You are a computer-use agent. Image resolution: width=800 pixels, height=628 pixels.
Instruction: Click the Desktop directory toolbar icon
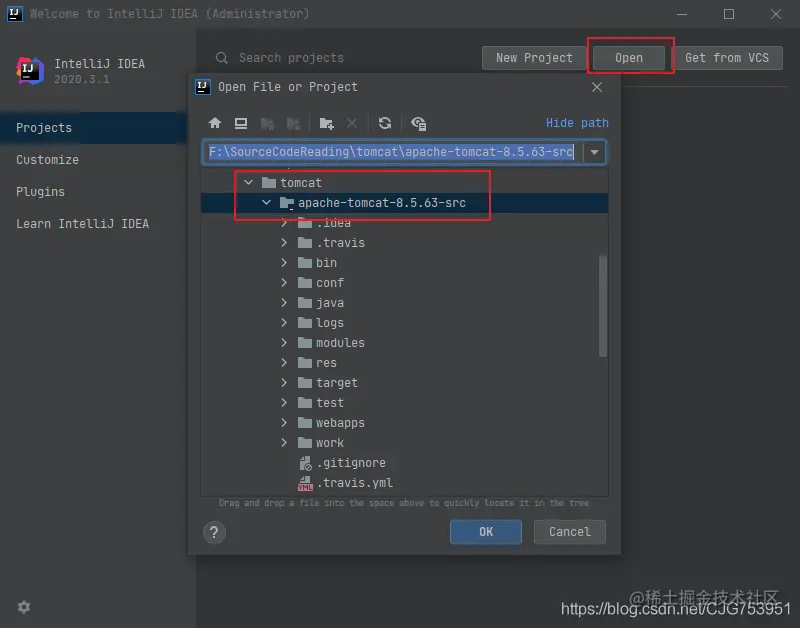pos(241,123)
